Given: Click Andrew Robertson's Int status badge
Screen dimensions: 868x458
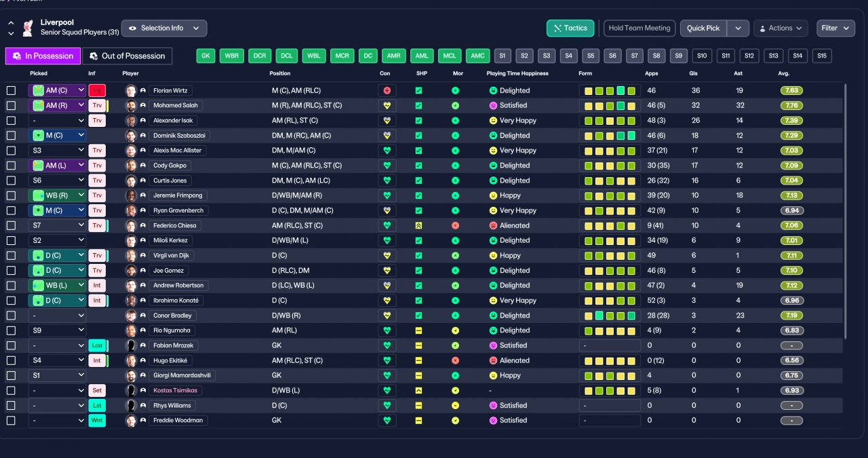Looking at the screenshot, I should tap(97, 285).
